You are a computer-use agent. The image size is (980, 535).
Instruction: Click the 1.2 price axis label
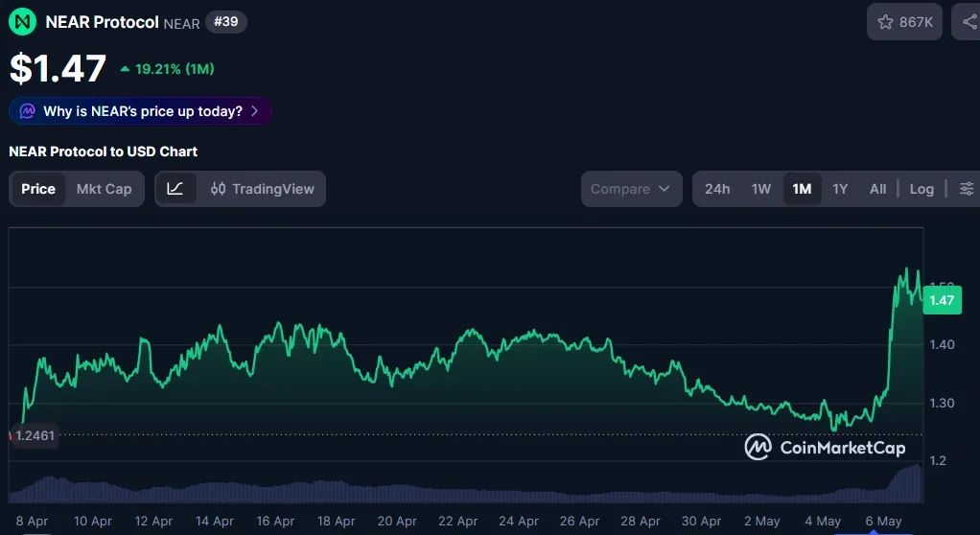pyautogui.click(x=938, y=461)
